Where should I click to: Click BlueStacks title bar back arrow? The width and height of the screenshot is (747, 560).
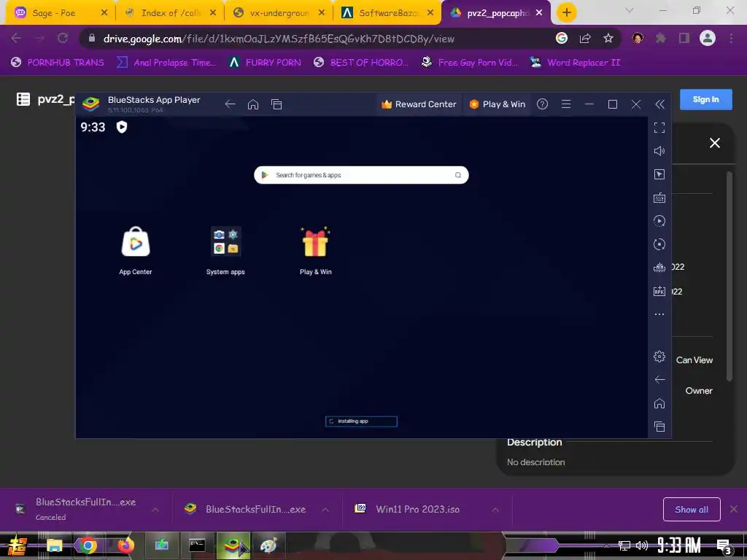tap(230, 104)
